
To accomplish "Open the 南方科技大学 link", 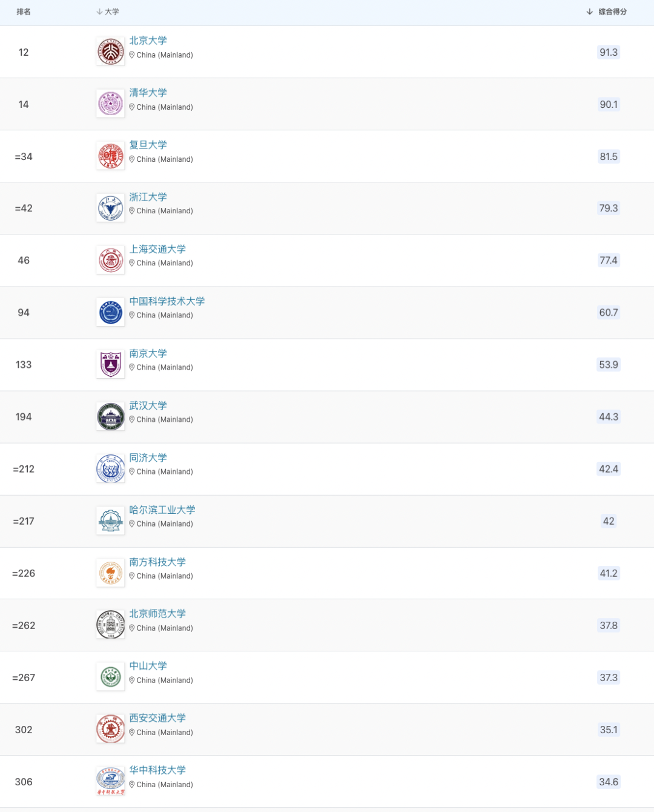I will point(157,562).
